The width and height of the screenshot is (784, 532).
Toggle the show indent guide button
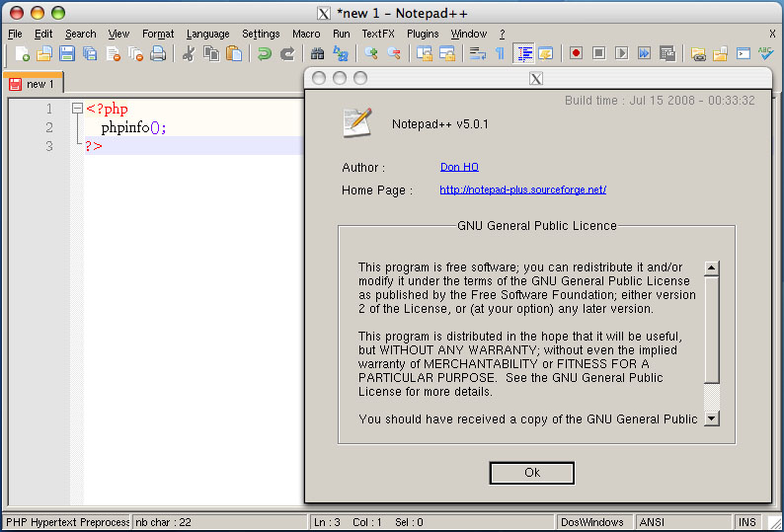point(523,54)
